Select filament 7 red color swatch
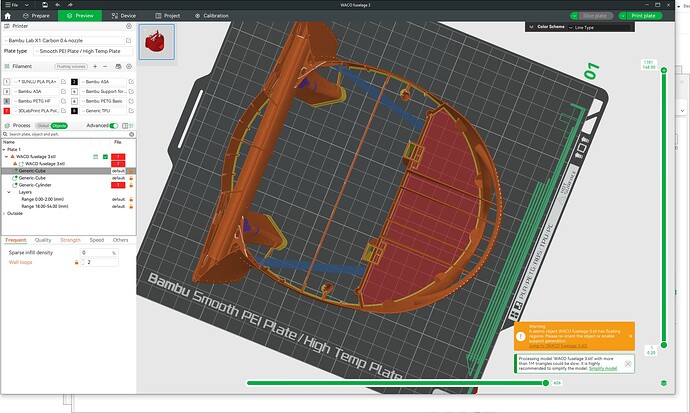This screenshot has height=413, width=690. pos(7,111)
